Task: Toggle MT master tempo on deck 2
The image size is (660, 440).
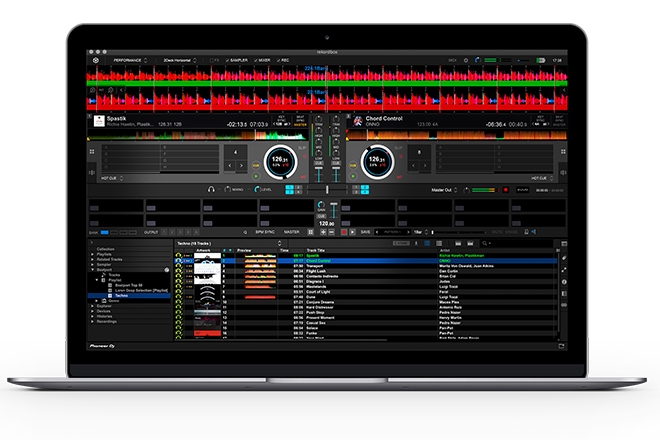Action: click(x=399, y=177)
